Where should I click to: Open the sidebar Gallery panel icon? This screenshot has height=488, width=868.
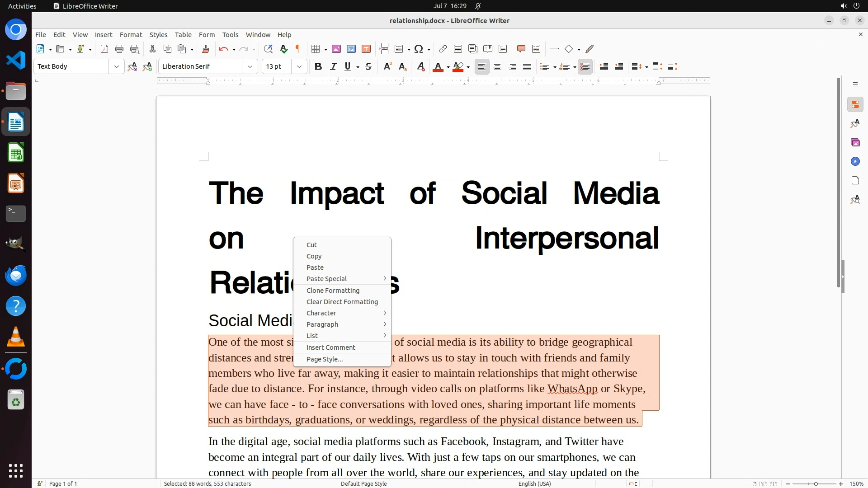(x=855, y=142)
